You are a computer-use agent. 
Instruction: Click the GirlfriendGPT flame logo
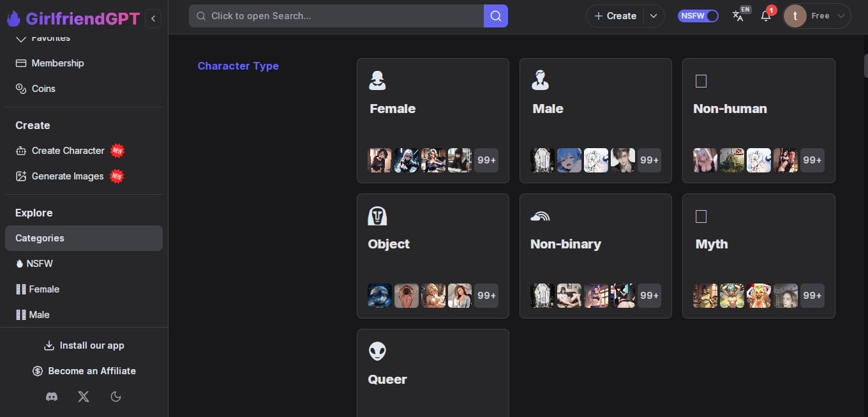click(x=13, y=19)
